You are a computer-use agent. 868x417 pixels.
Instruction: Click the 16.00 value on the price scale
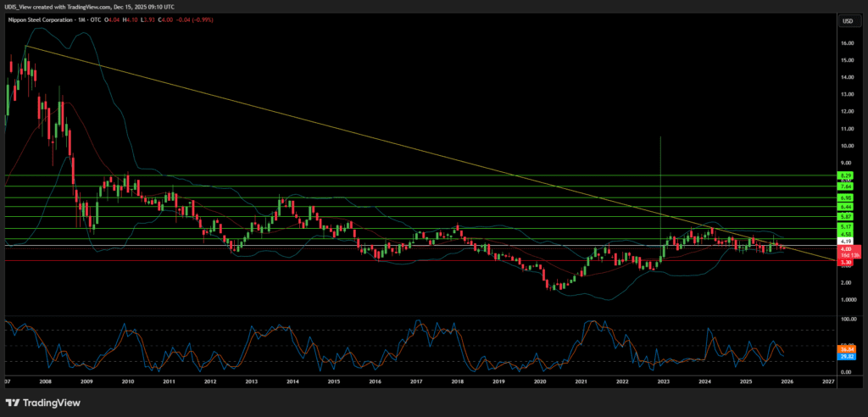pyautogui.click(x=845, y=42)
